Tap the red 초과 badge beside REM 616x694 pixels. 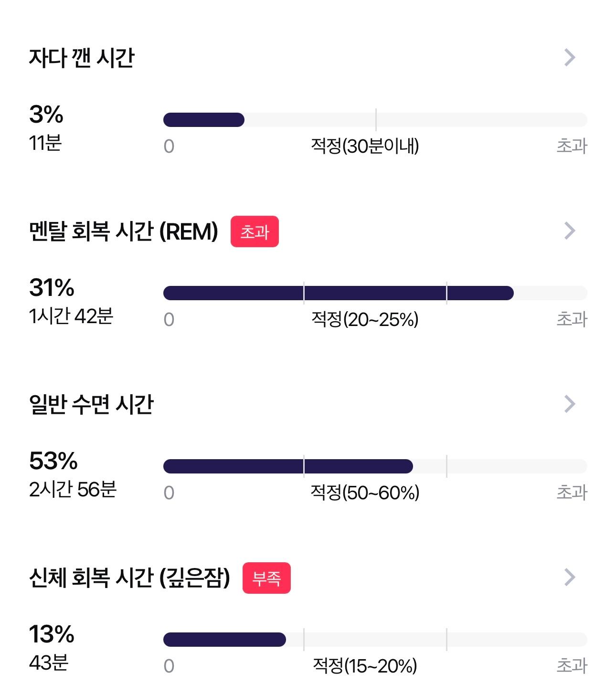pos(255,231)
